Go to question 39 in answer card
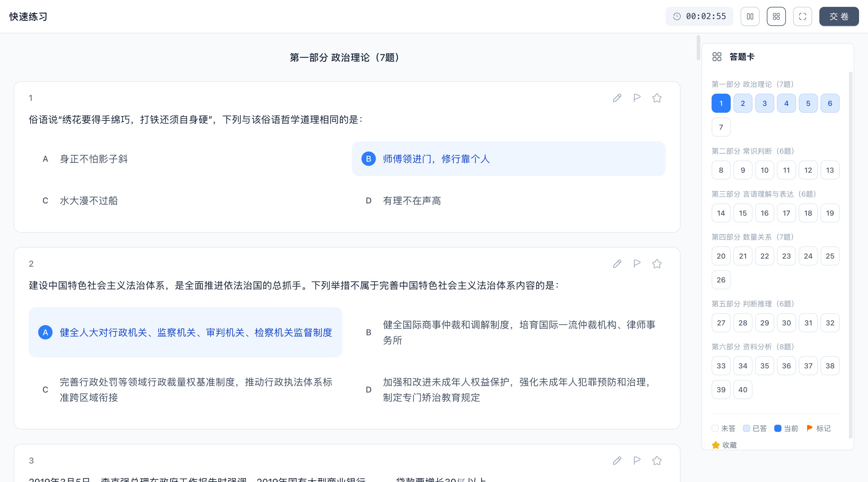Image resolution: width=868 pixels, height=482 pixels. [x=721, y=390]
